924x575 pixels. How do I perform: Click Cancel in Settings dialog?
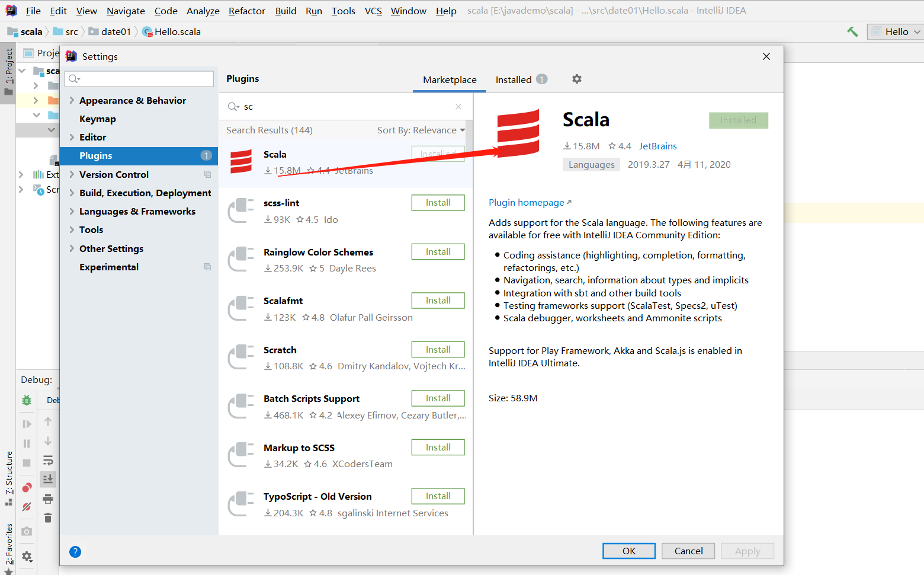(688, 551)
